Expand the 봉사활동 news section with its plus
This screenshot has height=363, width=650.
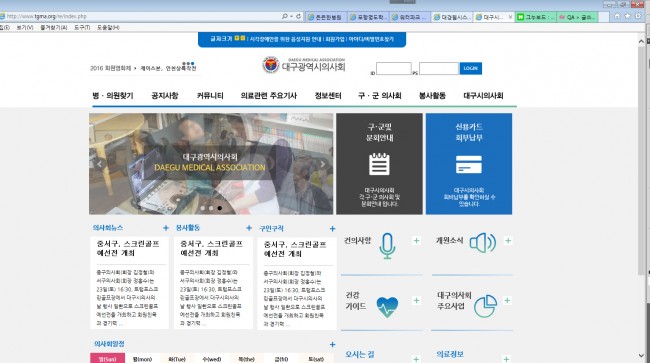pyautogui.click(x=249, y=228)
